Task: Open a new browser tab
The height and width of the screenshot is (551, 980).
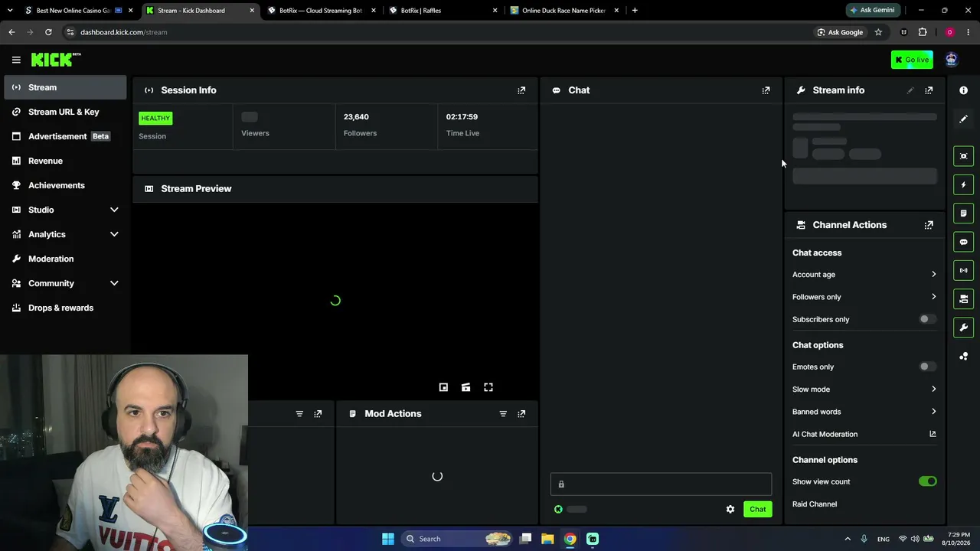Action: 635,11
